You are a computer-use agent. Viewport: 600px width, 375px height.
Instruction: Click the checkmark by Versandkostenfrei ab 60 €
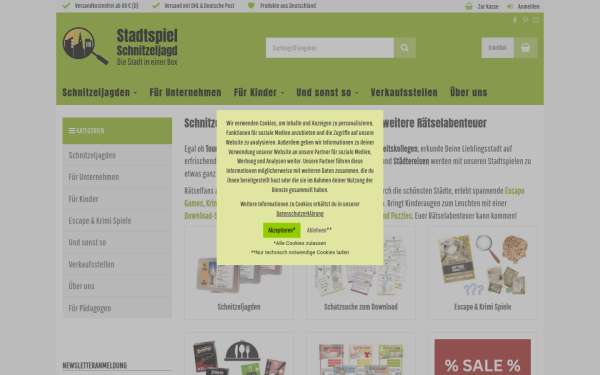[66, 6]
